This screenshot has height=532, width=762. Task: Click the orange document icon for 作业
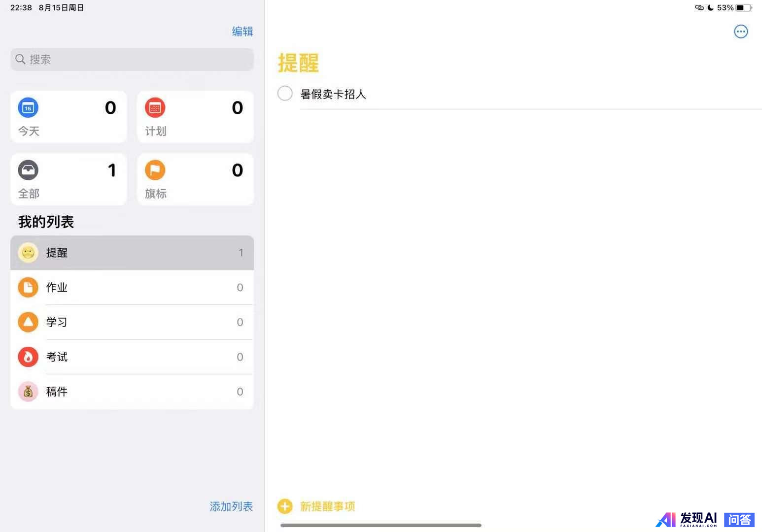28,287
